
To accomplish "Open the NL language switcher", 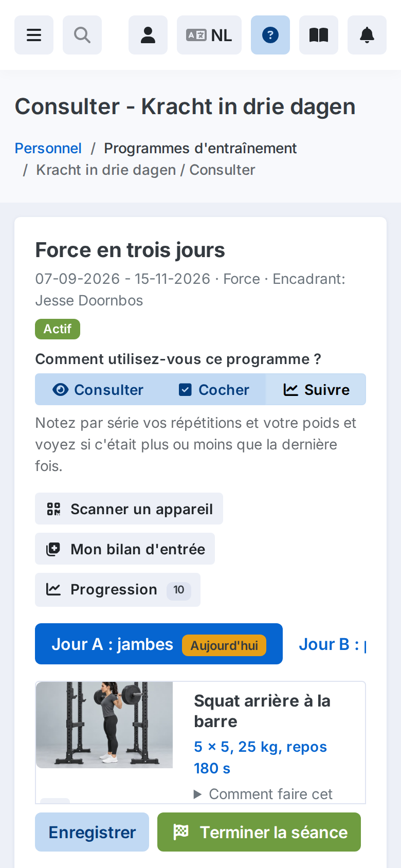I will click(x=209, y=35).
